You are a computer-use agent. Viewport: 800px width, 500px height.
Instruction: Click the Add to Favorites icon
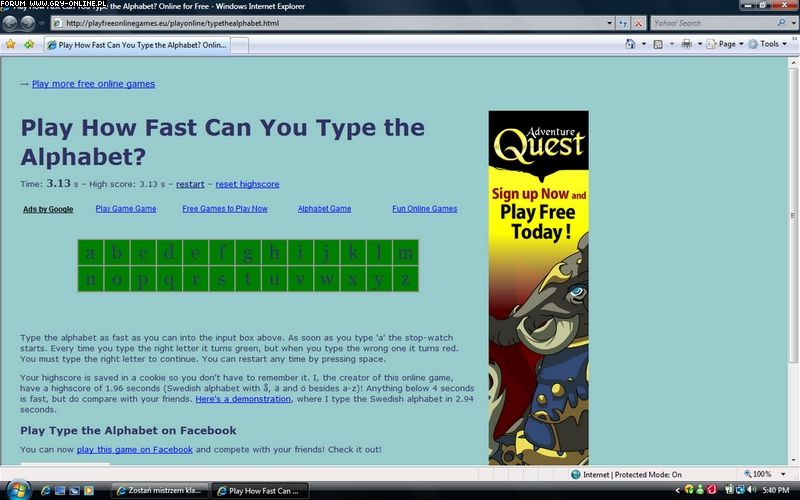[x=29, y=44]
